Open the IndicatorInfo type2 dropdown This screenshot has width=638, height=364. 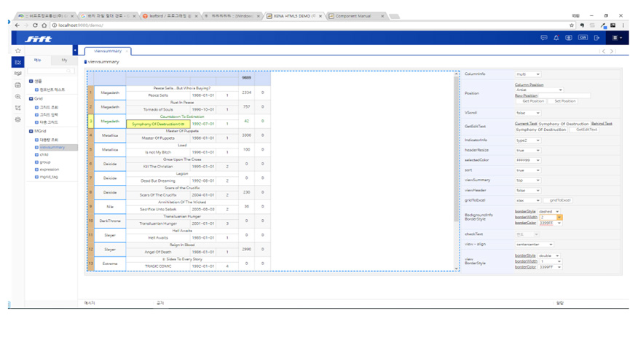click(x=528, y=140)
